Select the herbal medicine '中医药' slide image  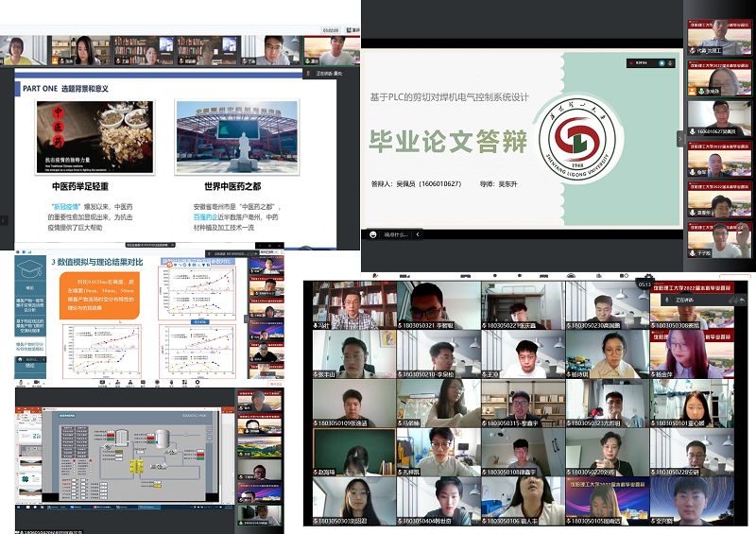(95, 137)
